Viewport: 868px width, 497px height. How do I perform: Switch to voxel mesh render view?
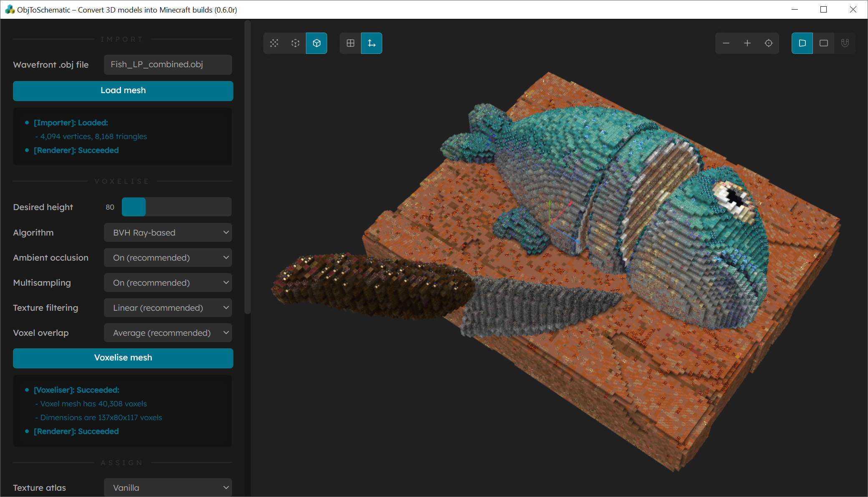pos(295,43)
